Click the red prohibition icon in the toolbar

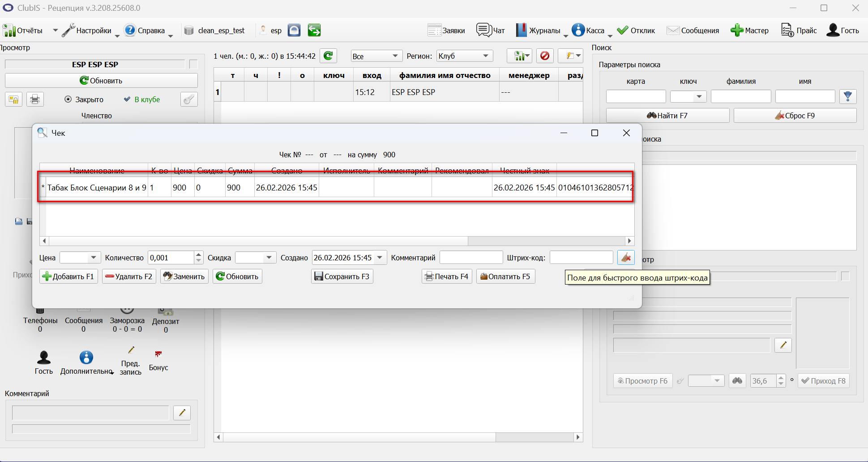pos(545,56)
